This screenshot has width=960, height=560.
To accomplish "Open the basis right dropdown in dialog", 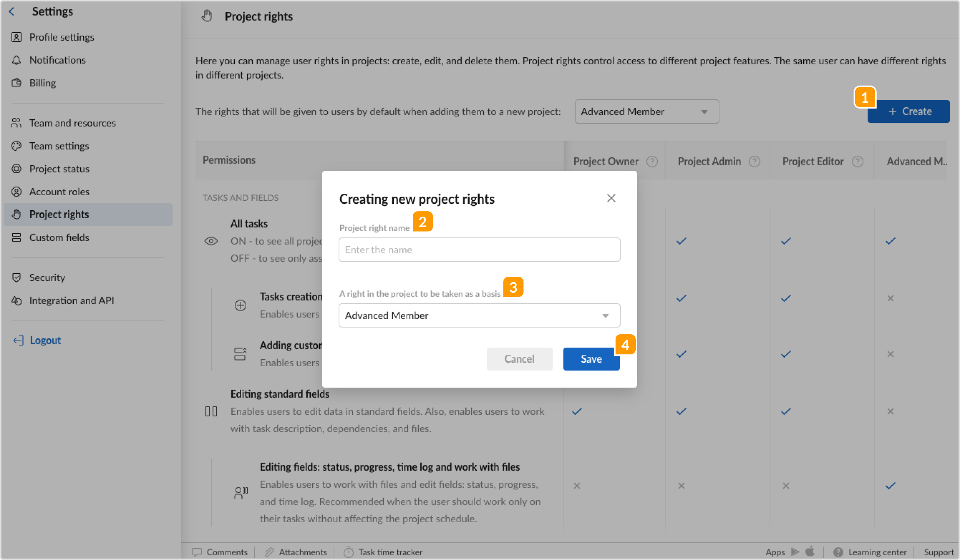I will coord(479,316).
